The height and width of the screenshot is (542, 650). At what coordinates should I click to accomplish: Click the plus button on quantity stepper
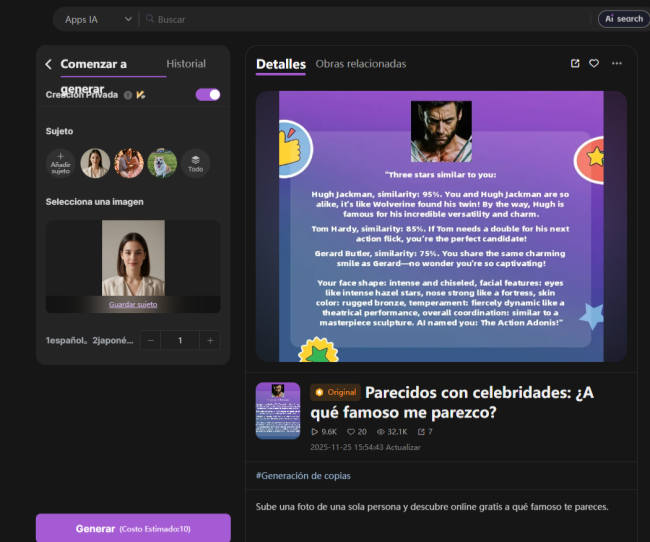pyautogui.click(x=209, y=340)
